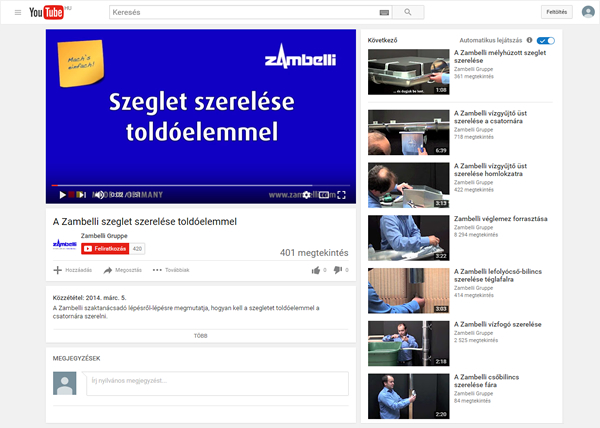Dislike the video with thumbs down

[x=338, y=270]
